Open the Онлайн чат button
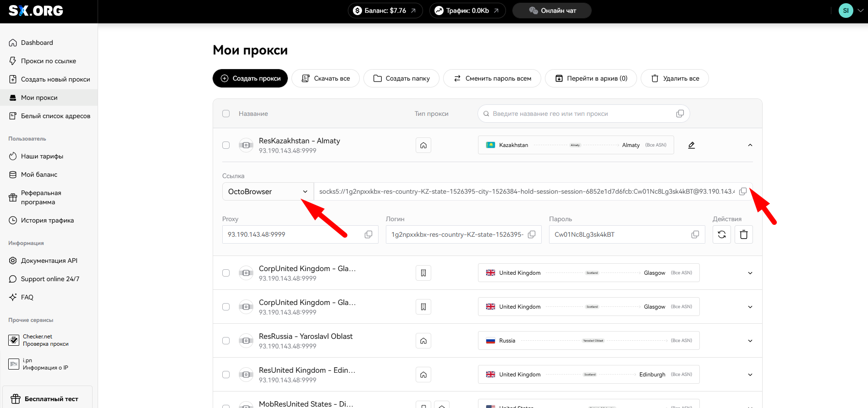The width and height of the screenshot is (868, 408). click(552, 11)
